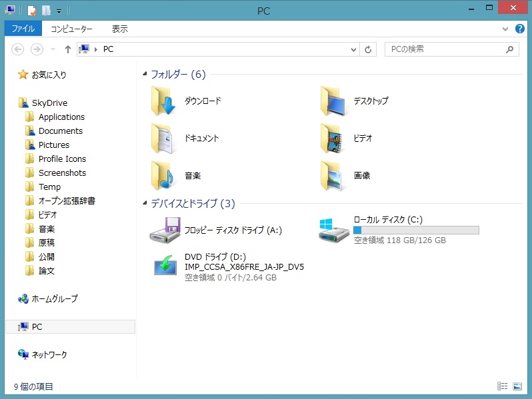Image resolution: width=532 pixels, height=399 pixels.
Task: Open the 画像 folder icon
Action: click(x=333, y=175)
